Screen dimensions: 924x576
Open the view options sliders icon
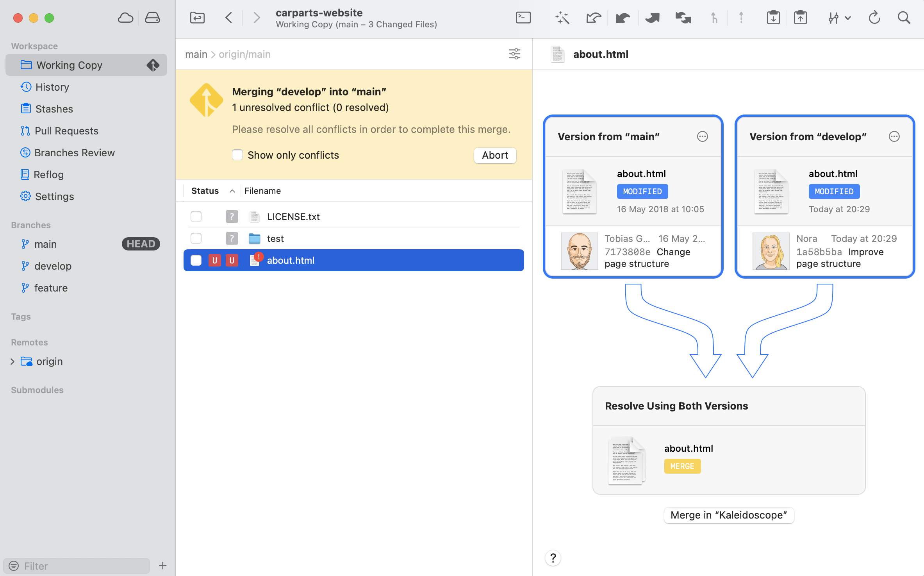click(x=514, y=54)
